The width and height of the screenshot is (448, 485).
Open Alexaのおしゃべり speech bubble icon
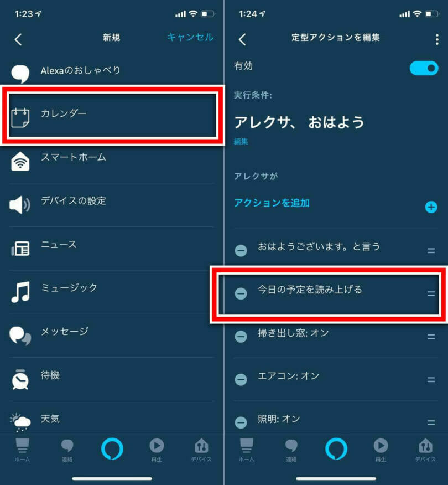tap(20, 74)
